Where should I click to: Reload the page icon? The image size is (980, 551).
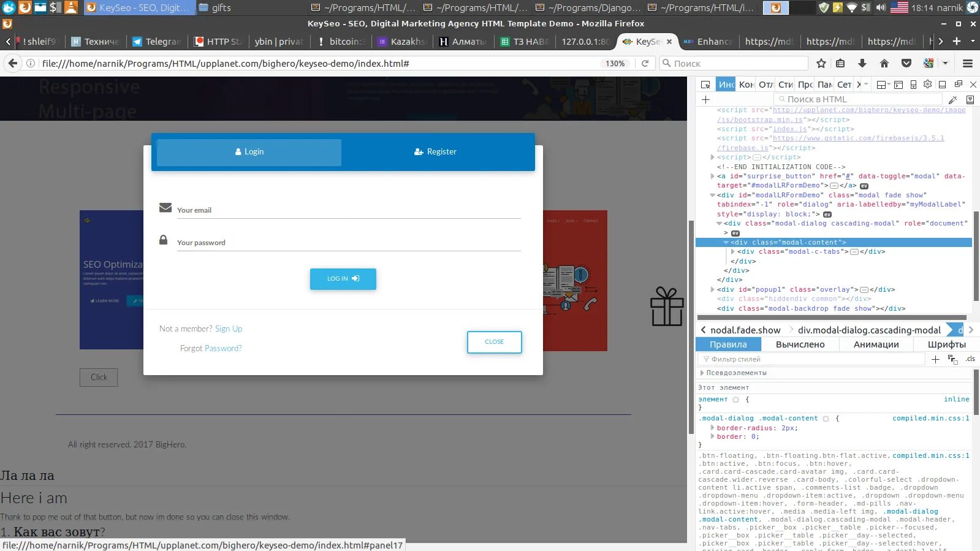pos(645,63)
